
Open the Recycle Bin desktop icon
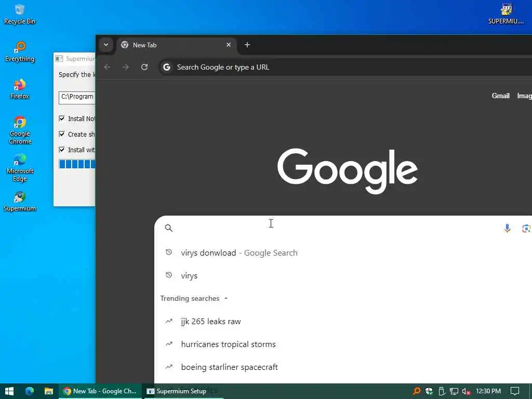click(20, 14)
